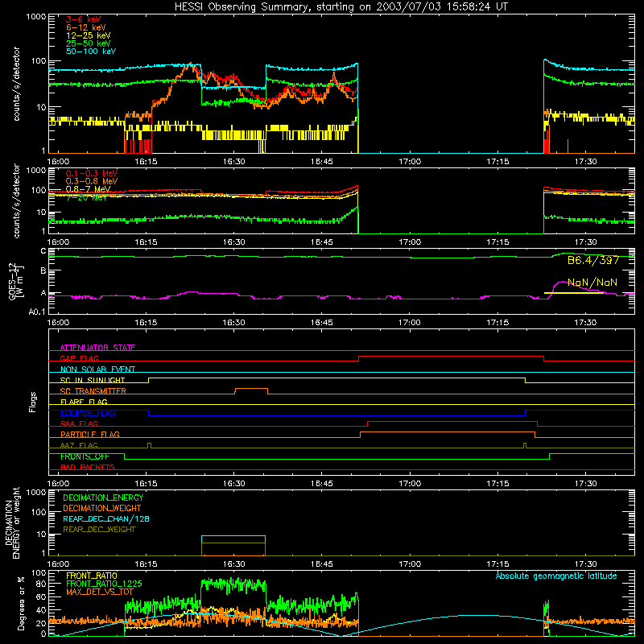Select the 12-25 keV legend label
The height and width of the screenshot is (644, 644).
[88, 35]
